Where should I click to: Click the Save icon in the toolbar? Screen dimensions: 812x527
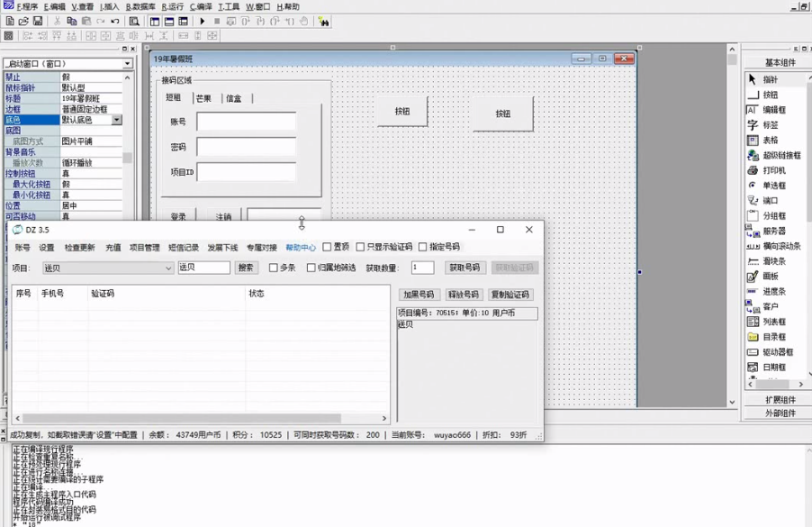pos(38,21)
